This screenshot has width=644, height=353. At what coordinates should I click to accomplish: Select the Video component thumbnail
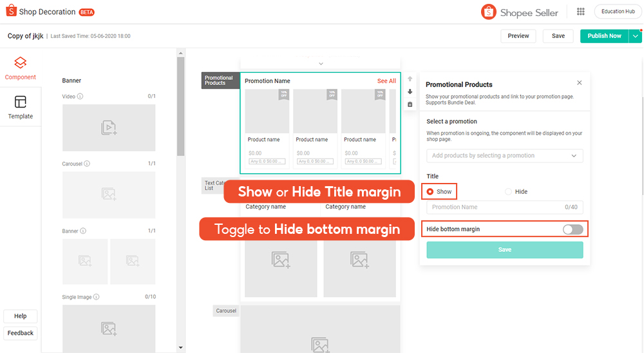(109, 128)
